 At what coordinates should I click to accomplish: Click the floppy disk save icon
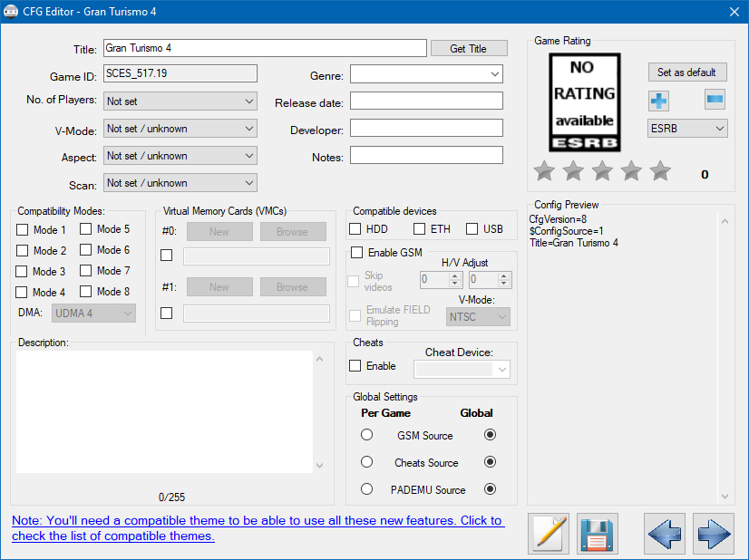pos(597,533)
